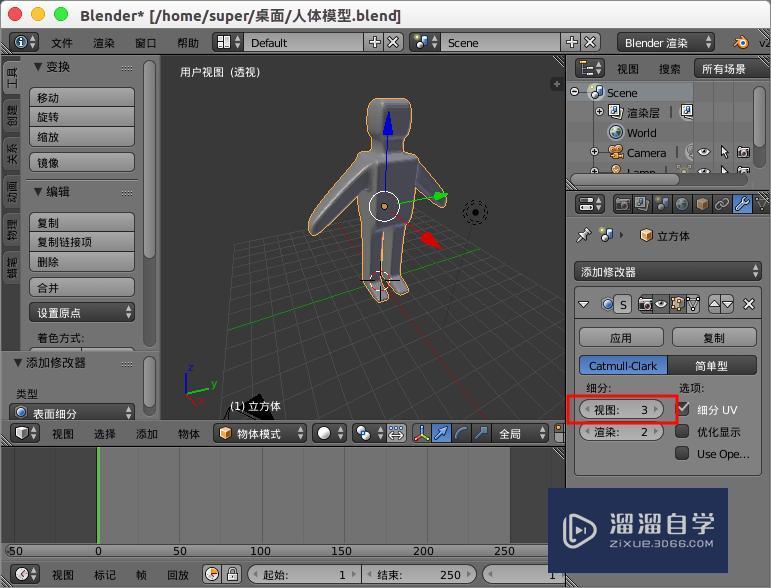The image size is (771, 588).
Task: Toggle the 细分 UV checkbox
Action: pyautogui.click(x=683, y=409)
